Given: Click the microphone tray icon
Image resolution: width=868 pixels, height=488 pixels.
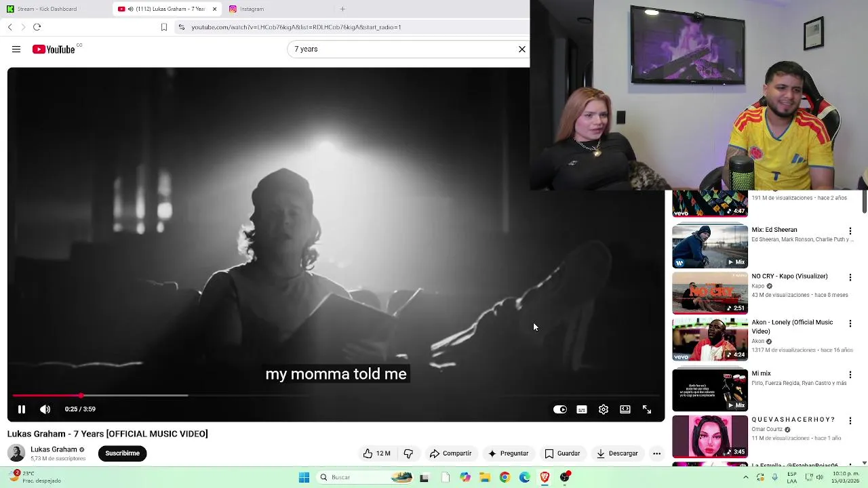Looking at the screenshot, I should click(x=774, y=477).
